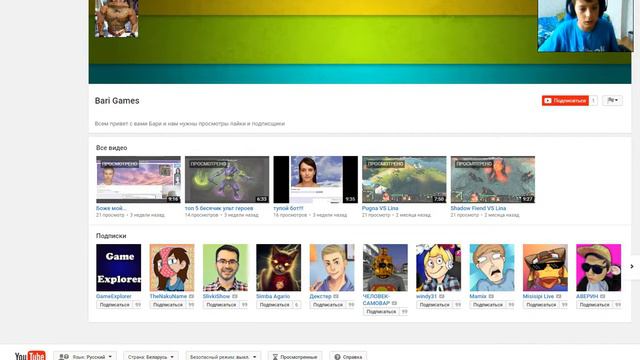
Task: Click the Справка help button
Action: pyautogui.click(x=348, y=356)
